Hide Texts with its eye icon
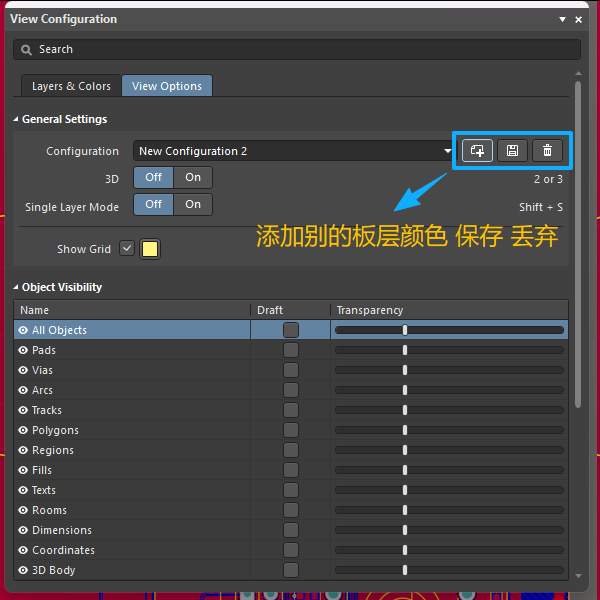This screenshot has width=600, height=600. [23, 490]
